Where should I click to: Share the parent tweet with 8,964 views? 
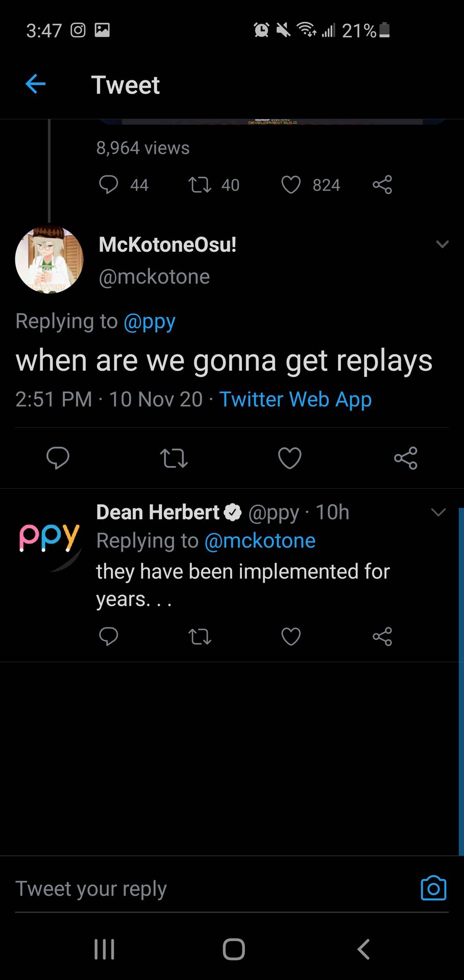[382, 184]
